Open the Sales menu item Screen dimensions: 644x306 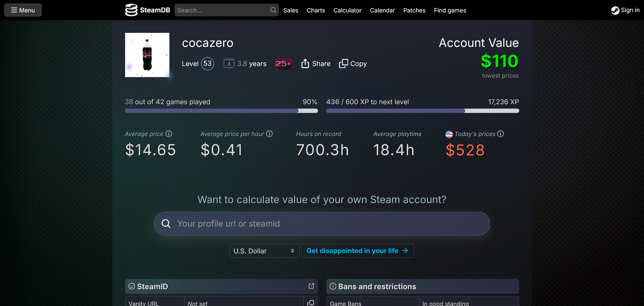click(x=291, y=10)
